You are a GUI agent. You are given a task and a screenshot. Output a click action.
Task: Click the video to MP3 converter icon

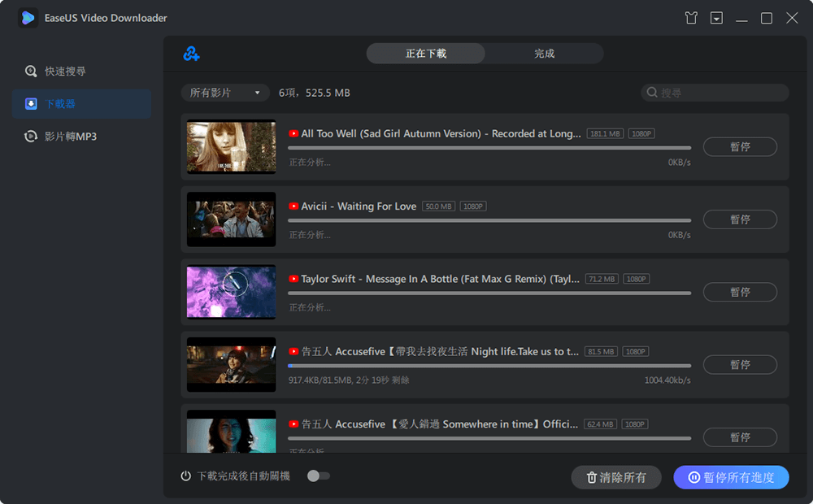pyautogui.click(x=31, y=137)
